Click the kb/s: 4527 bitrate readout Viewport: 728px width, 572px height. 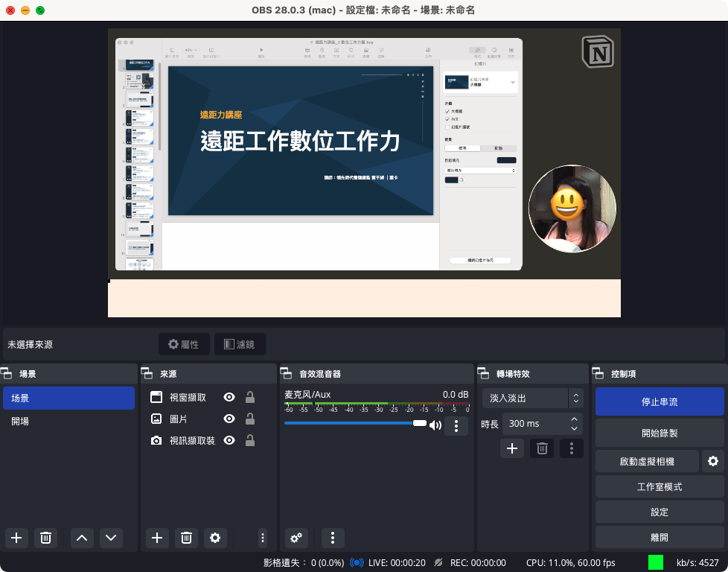697,563
